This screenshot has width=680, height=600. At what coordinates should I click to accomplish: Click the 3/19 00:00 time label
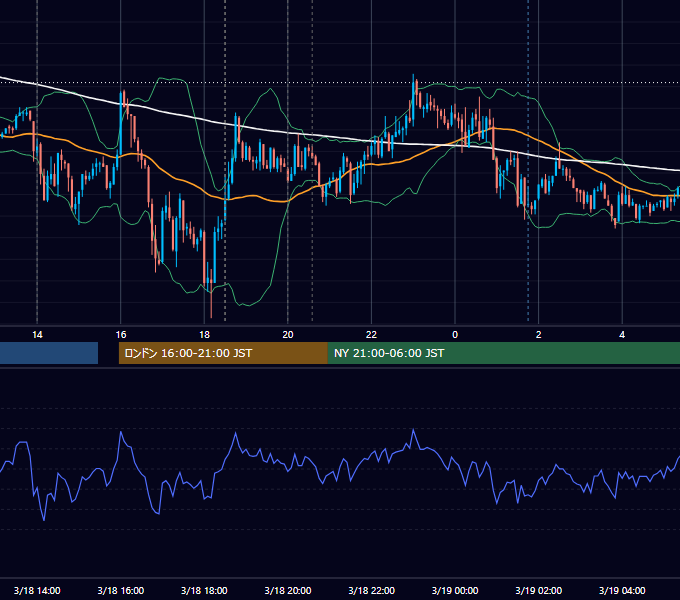(455, 590)
